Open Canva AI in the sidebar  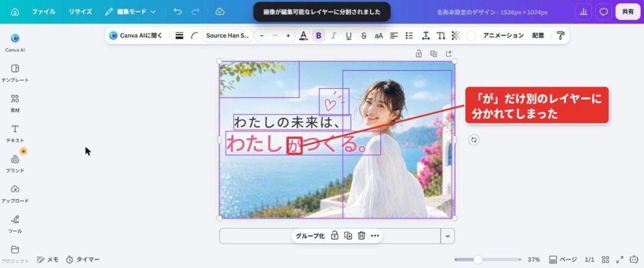click(x=15, y=43)
